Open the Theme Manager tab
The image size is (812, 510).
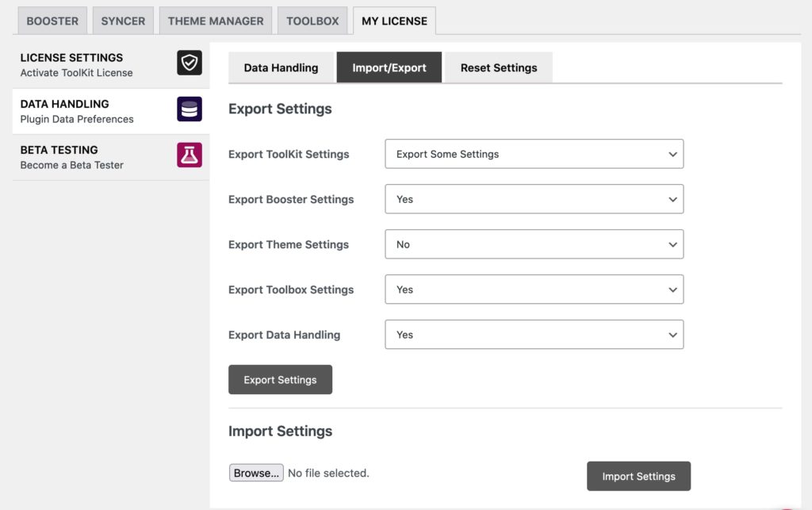tap(216, 21)
